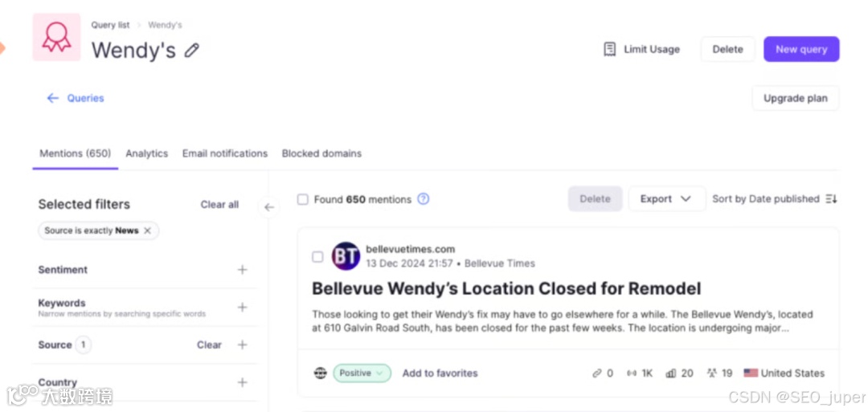Screen dimensions: 868x412
Task: Click Query list in the breadcrumb
Action: (x=111, y=26)
